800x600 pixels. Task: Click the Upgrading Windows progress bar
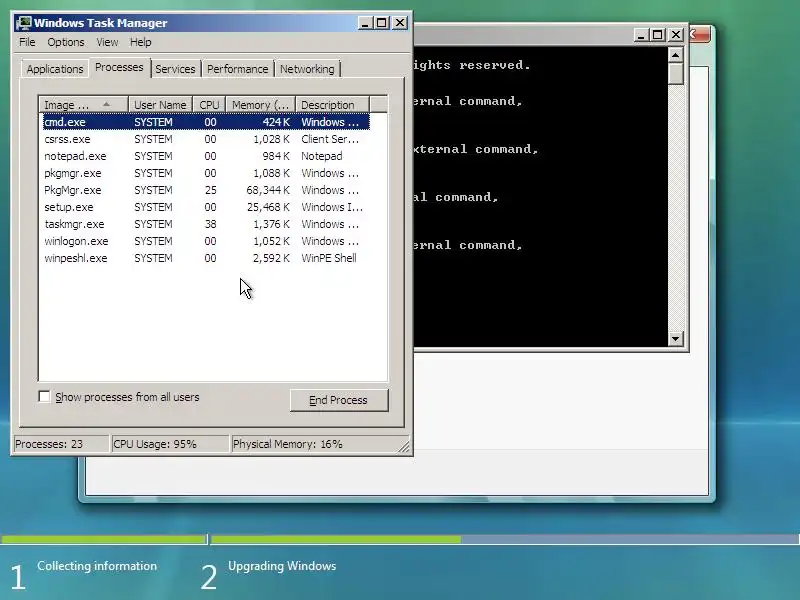(x=505, y=539)
